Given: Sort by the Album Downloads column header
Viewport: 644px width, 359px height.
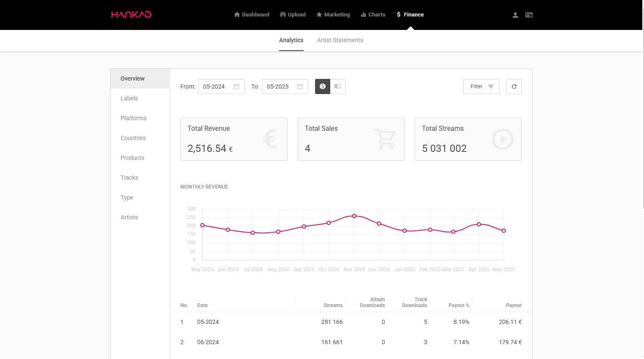Looking at the screenshot, I should [372, 302].
